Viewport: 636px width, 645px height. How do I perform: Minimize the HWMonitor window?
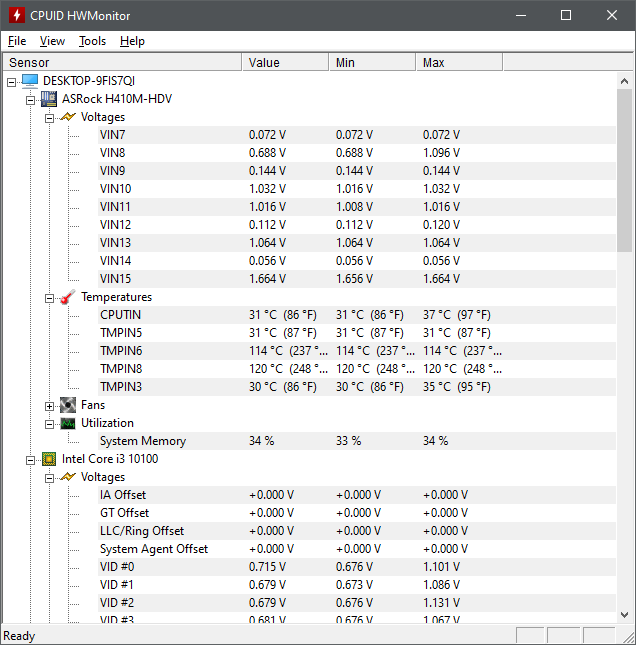coord(521,16)
